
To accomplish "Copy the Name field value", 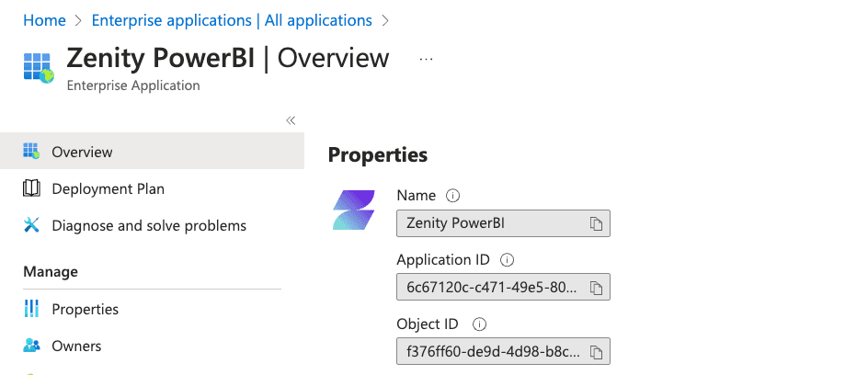I will tap(596, 223).
